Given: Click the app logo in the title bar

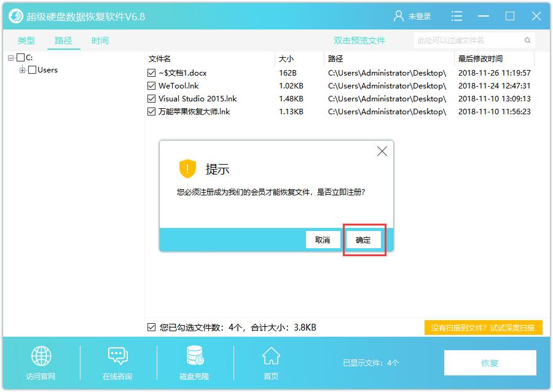Looking at the screenshot, I should coord(14,15).
